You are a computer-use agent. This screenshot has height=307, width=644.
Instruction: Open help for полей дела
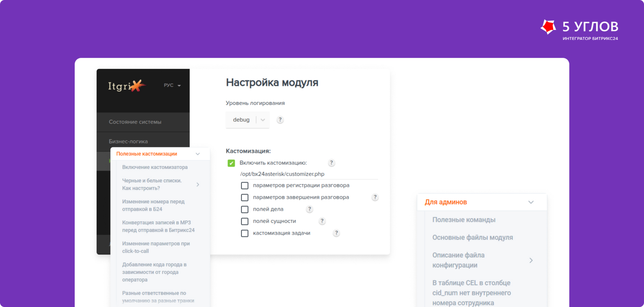[x=310, y=209]
